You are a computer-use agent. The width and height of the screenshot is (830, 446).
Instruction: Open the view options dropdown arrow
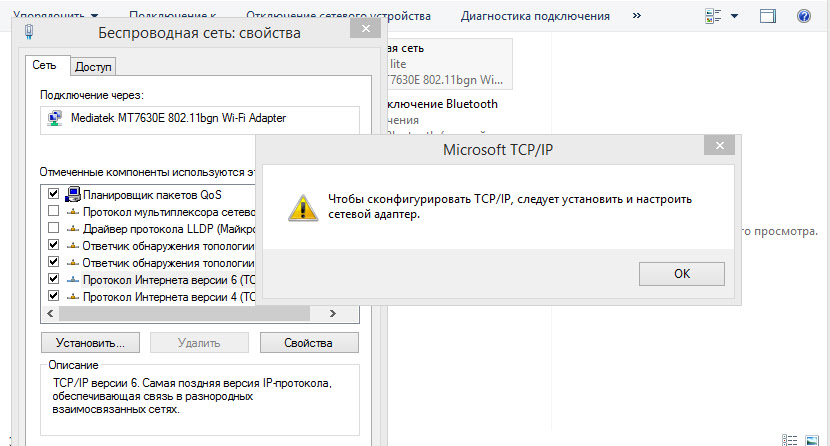[734, 17]
